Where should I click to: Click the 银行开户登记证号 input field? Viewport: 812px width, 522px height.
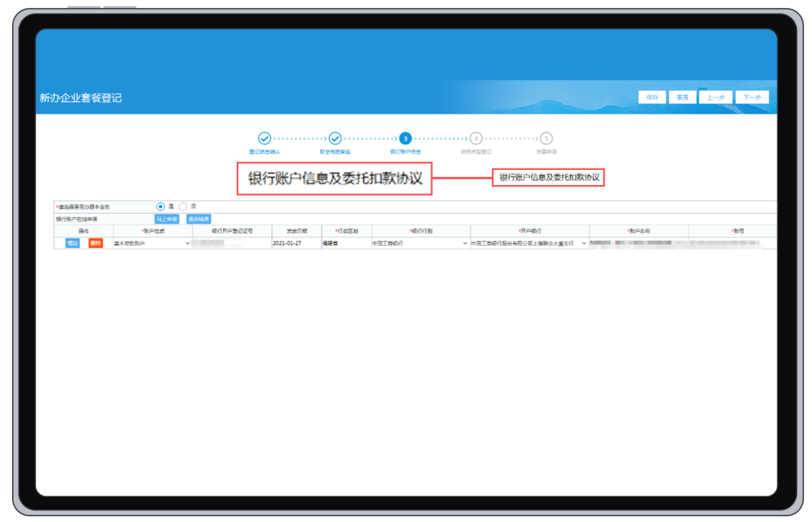[x=232, y=243]
